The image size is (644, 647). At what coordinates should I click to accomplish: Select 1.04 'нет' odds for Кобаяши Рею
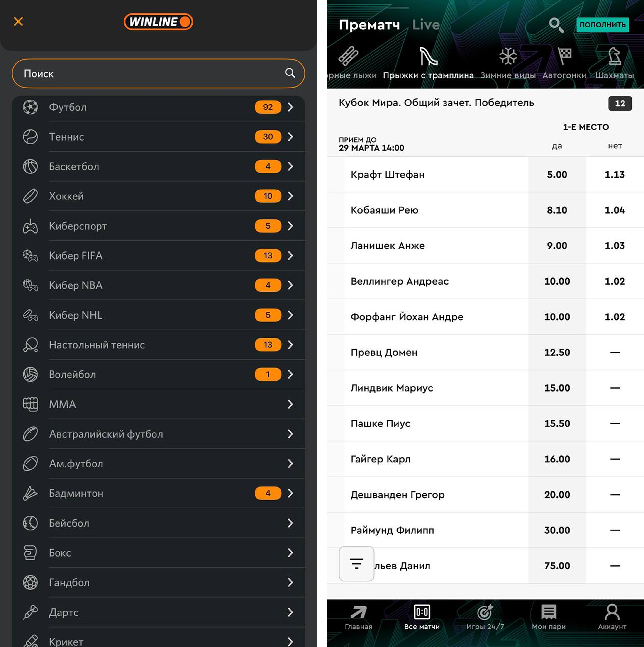[x=615, y=210]
